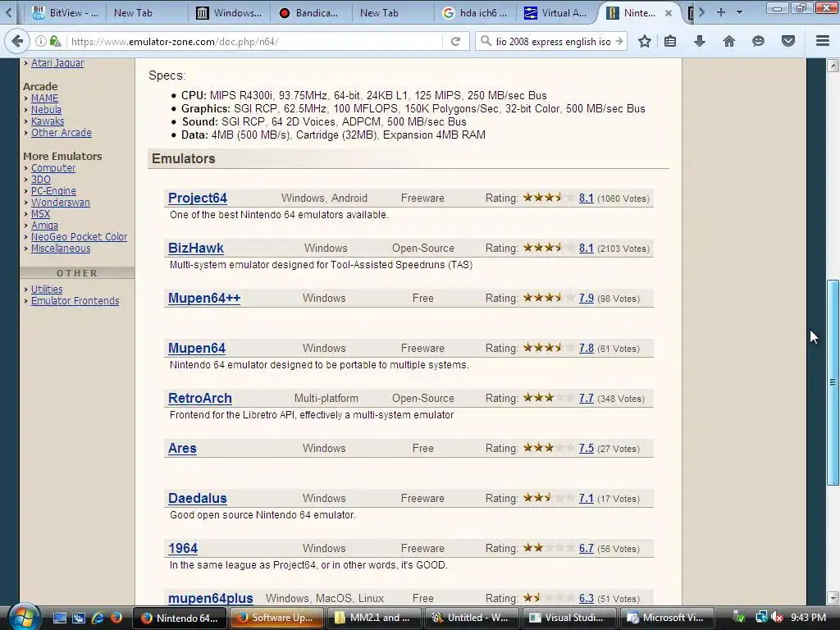Open the 3DO sidebar link
The width and height of the screenshot is (840, 630).
click(x=41, y=180)
